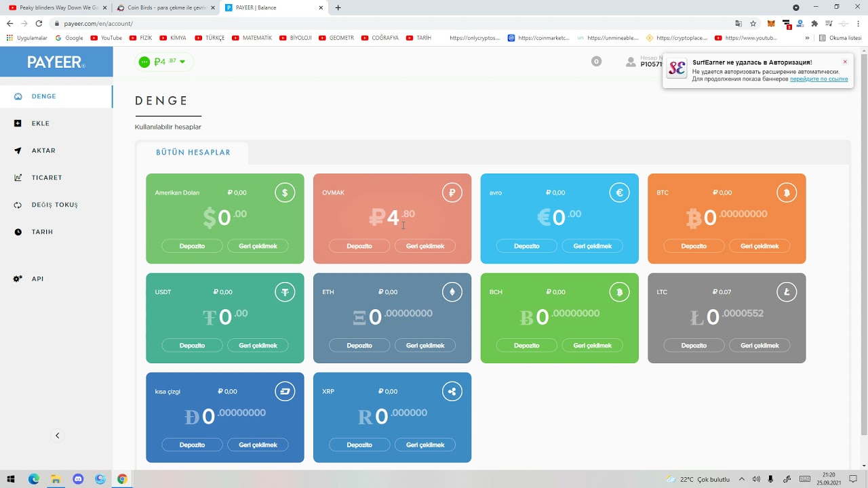Click Depozito on the Amerikan Doları card

[x=192, y=246]
